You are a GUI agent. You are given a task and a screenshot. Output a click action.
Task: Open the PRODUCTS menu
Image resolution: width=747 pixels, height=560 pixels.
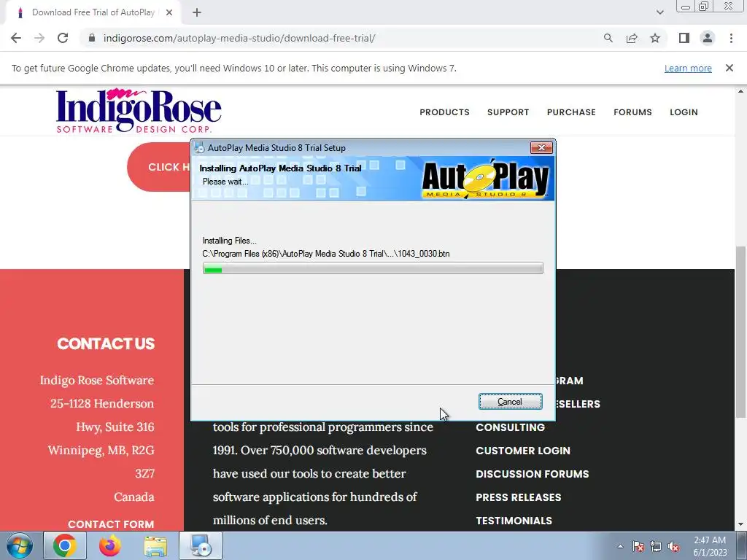click(444, 112)
